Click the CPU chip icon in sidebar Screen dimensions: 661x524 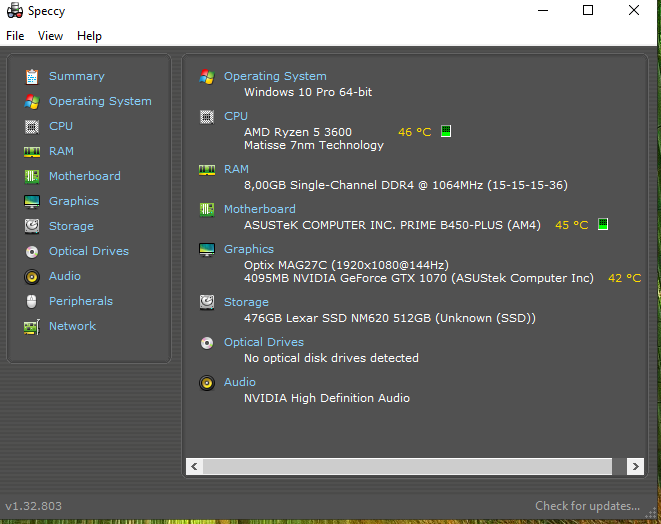coord(32,126)
